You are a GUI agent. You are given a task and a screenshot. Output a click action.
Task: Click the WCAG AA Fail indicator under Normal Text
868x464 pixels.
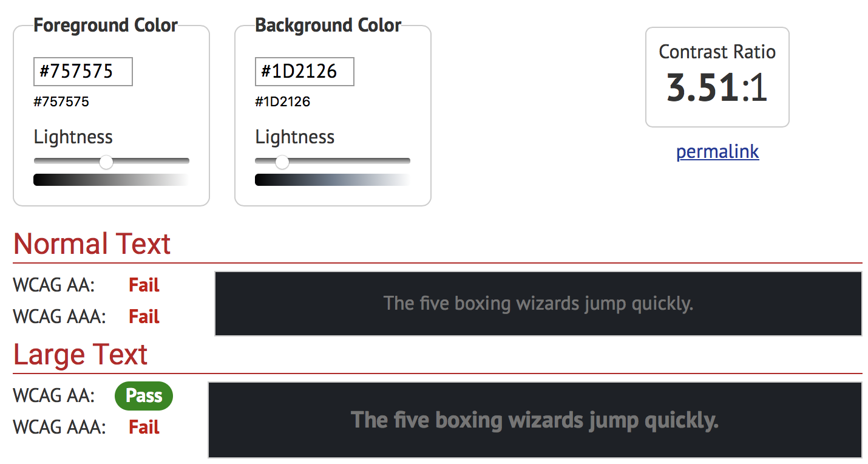pos(143,285)
